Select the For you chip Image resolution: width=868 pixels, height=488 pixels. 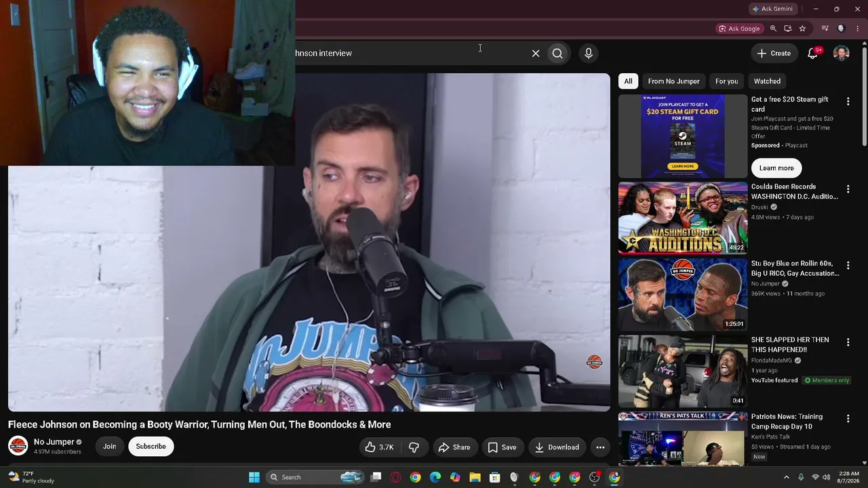(x=726, y=81)
